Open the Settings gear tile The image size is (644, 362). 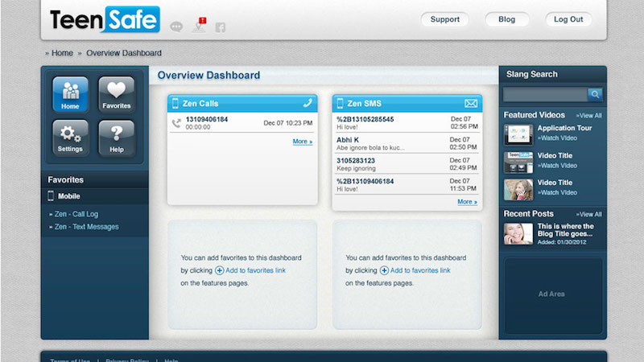70,137
